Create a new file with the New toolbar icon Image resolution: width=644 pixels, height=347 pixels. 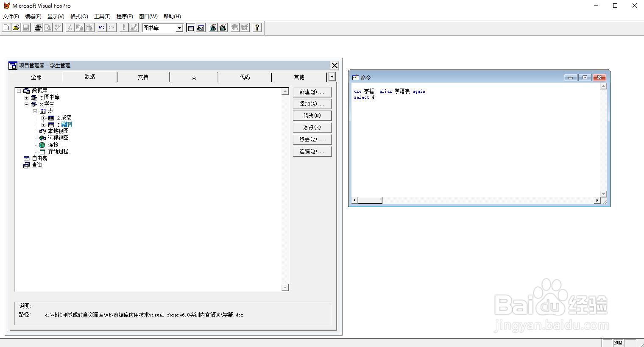click(x=6, y=28)
